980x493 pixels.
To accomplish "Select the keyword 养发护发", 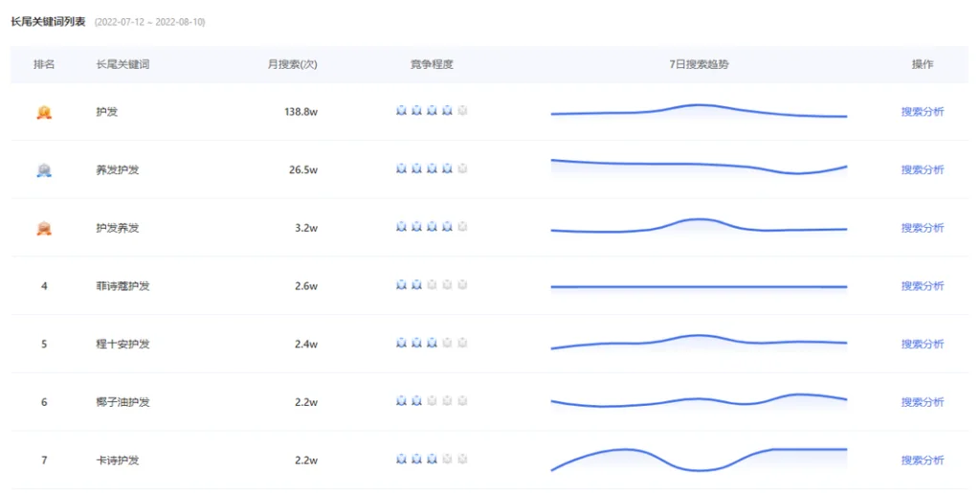I will pyautogui.click(x=118, y=170).
